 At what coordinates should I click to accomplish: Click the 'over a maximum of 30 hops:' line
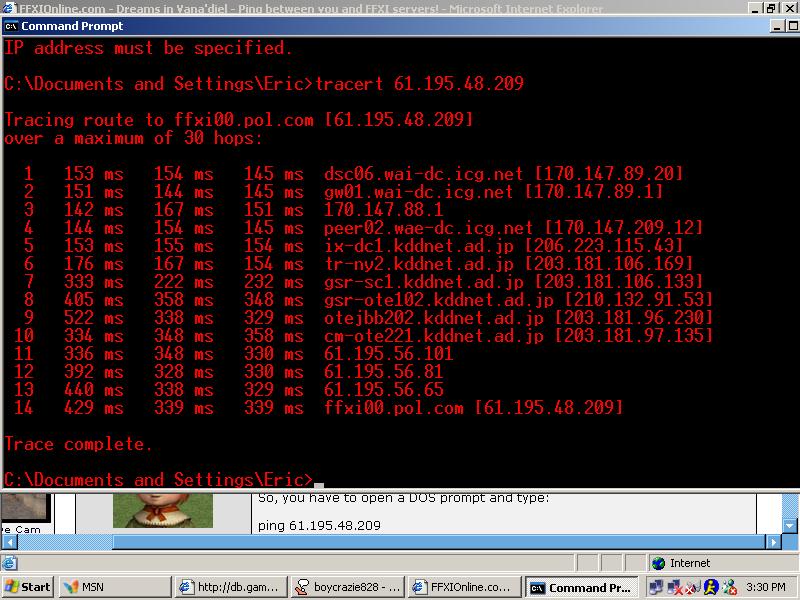133,138
